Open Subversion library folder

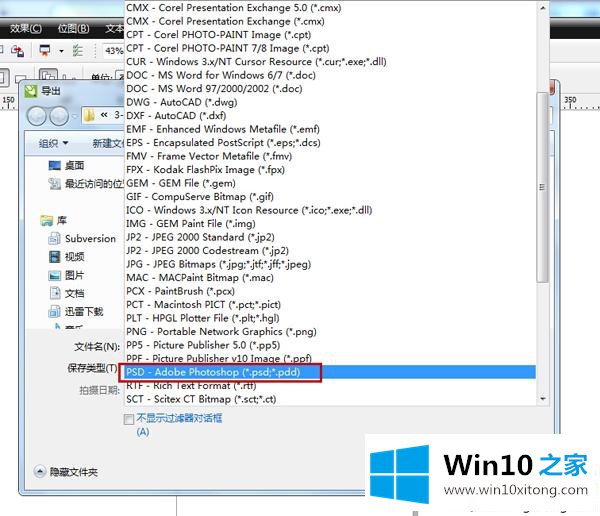[x=82, y=239]
